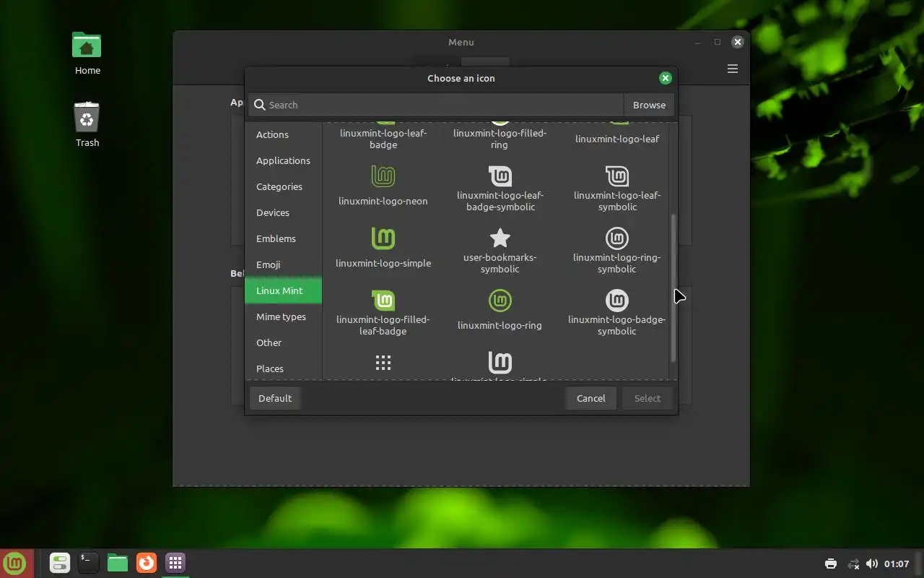Select the linuxmint-logo-filled-leaf-badge icon
This screenshot has height=578, width=924.
[383, 300]
